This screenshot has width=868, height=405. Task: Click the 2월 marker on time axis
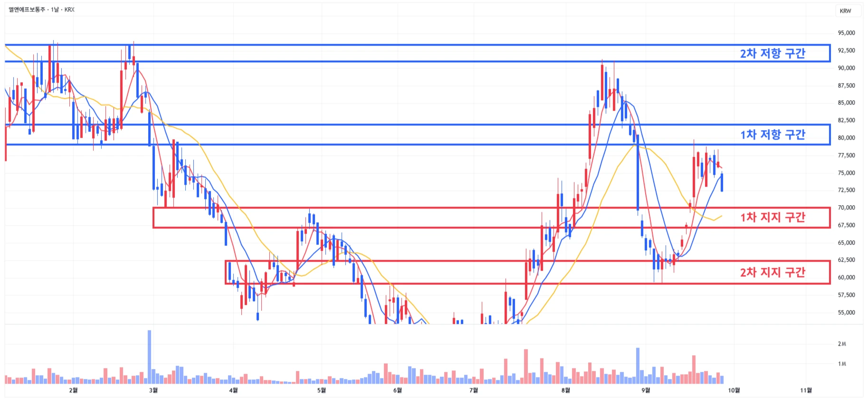coord(73,390)
